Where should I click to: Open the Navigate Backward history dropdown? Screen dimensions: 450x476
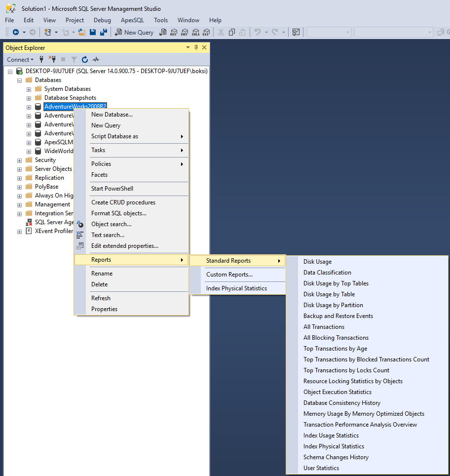[24, 32]
